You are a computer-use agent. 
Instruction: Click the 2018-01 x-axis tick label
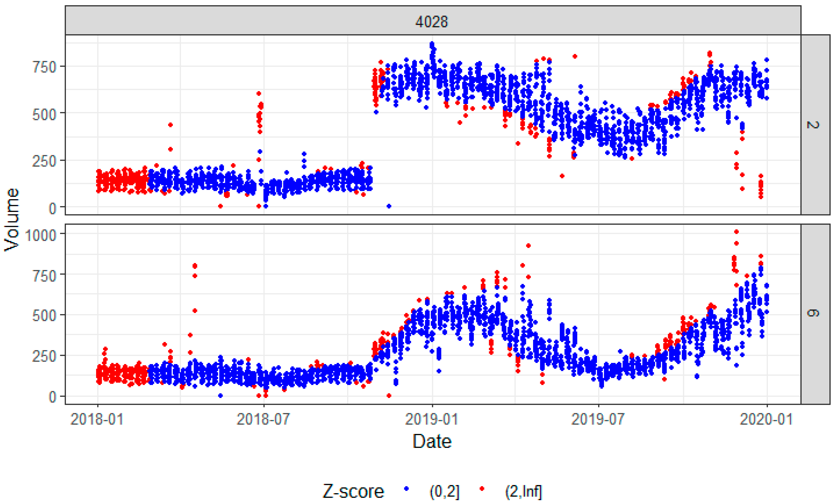coord(97,419)
